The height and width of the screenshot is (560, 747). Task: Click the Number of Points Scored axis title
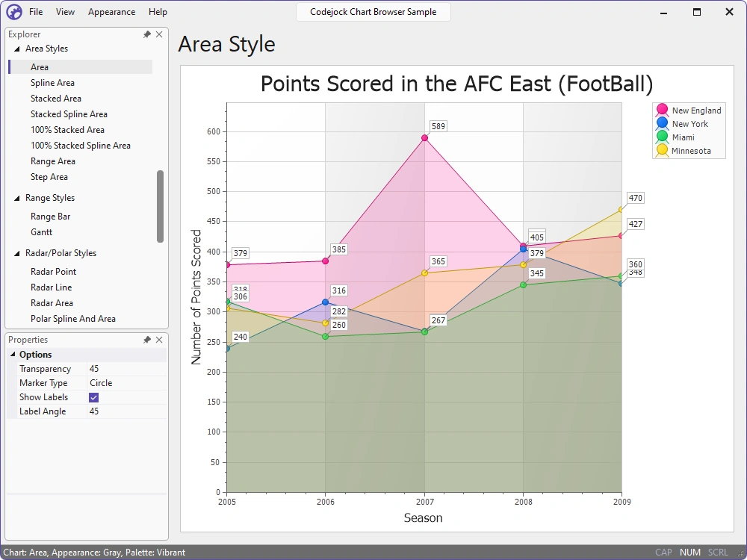196,297
